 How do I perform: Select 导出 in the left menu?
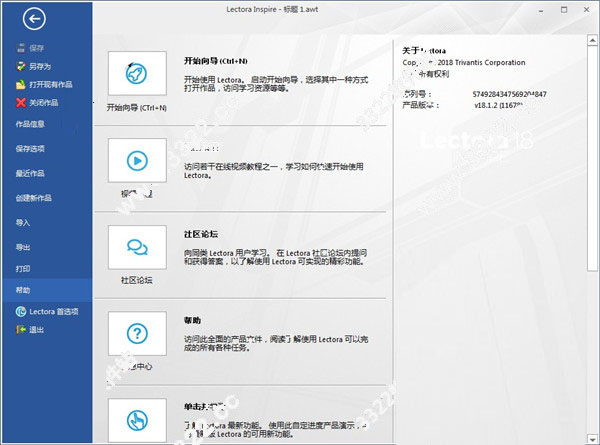(23, 247)
